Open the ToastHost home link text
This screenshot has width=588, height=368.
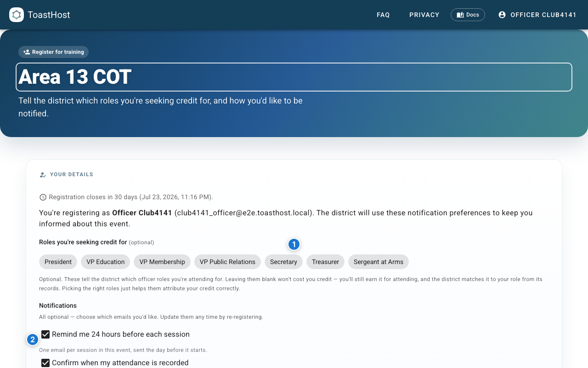click(49, 15)
